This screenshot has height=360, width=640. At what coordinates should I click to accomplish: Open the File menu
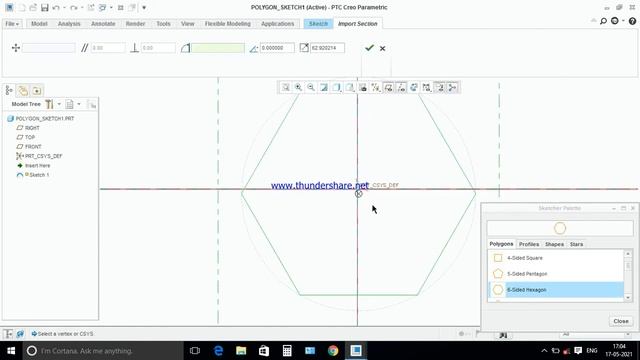[x=12, y=24]
